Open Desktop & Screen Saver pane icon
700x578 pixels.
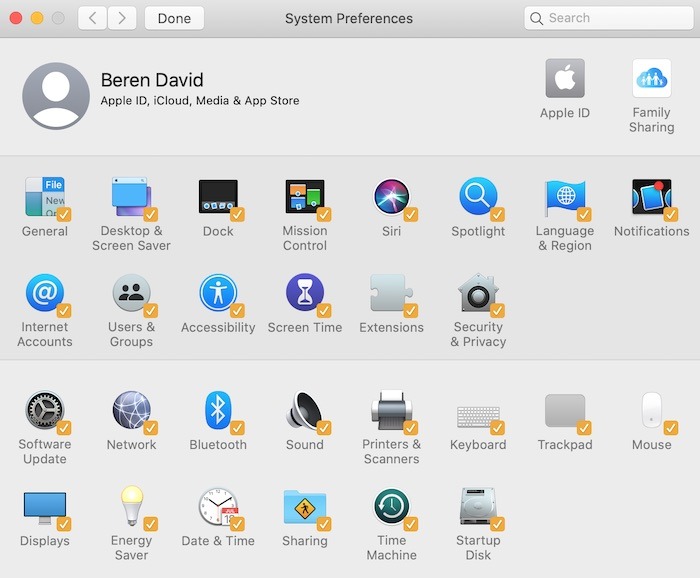131,196
